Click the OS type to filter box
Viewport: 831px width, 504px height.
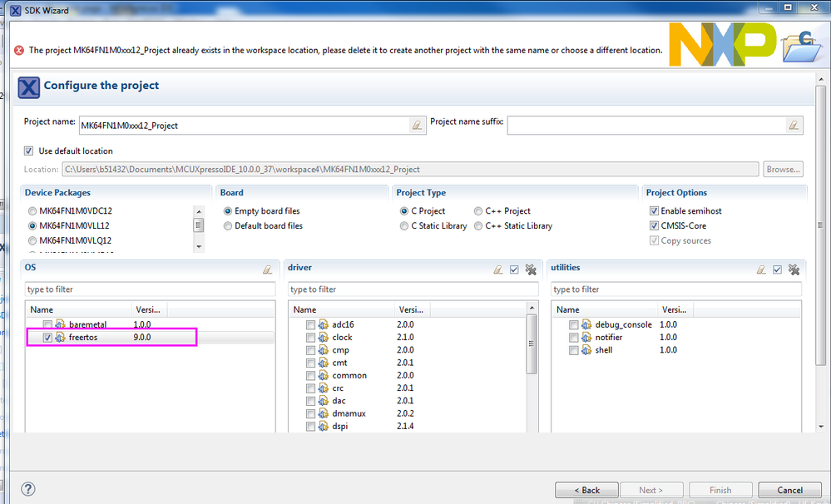pos(150,289)
